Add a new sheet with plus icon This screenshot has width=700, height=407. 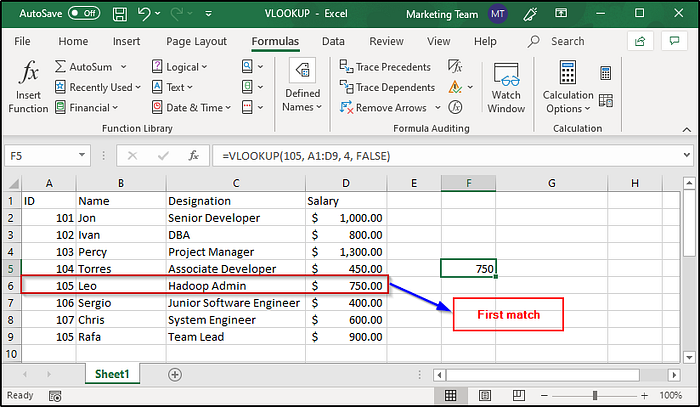click(175, 374)
